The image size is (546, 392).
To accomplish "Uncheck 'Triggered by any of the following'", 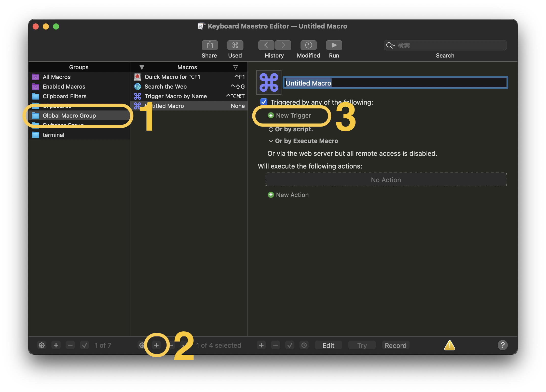I will (x=264, y=102).
